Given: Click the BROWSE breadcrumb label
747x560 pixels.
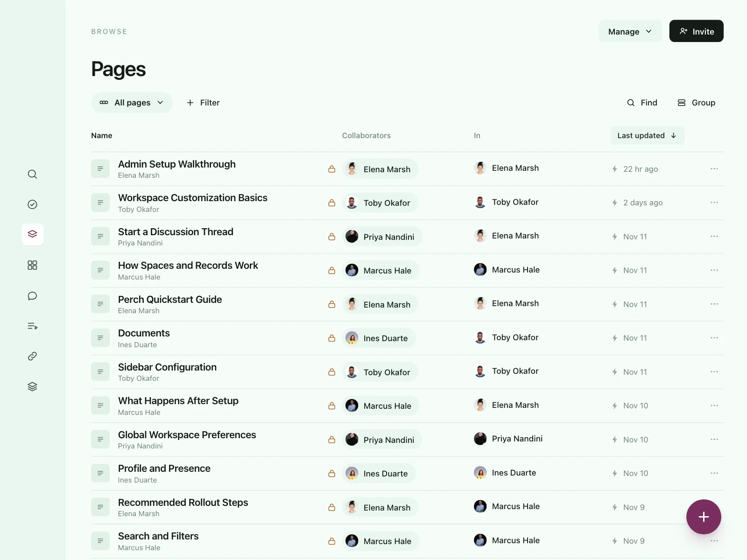Looking at the screenshot, I should click(x=109, y=32).
